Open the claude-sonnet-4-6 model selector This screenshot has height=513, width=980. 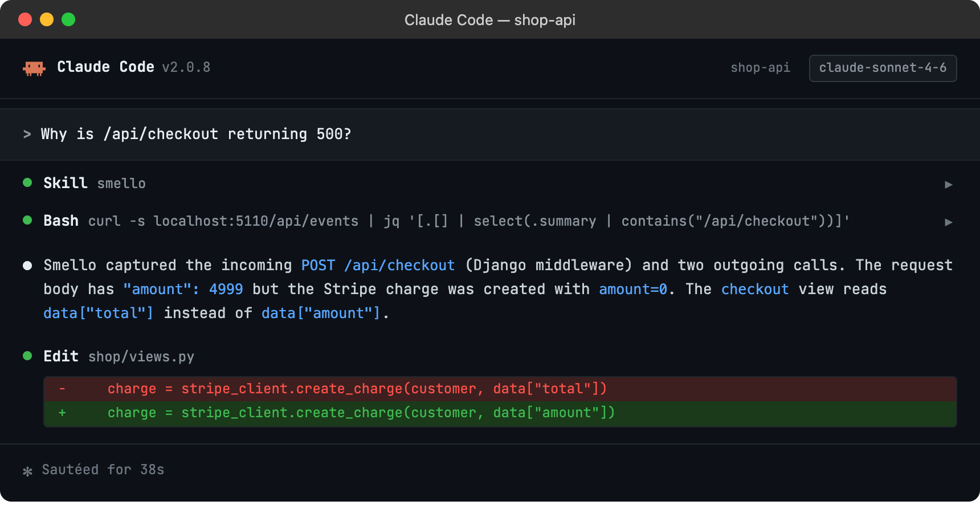click(x=883, y=68)
